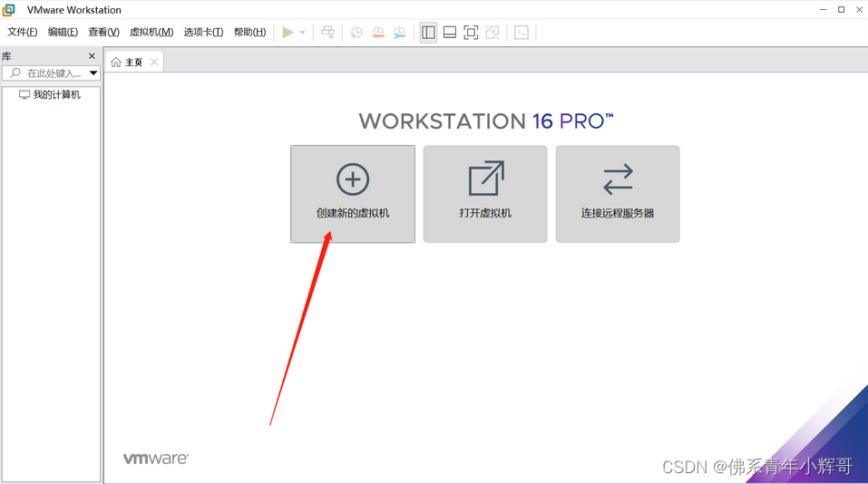
Task: Click the green power-on play button
Action: coord(288,33)
